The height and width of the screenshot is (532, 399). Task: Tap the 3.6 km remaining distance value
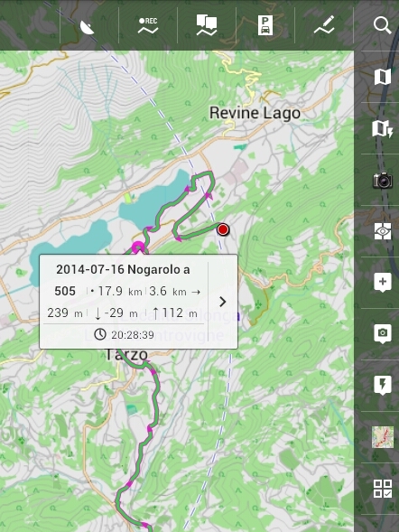tap(168, 292)
